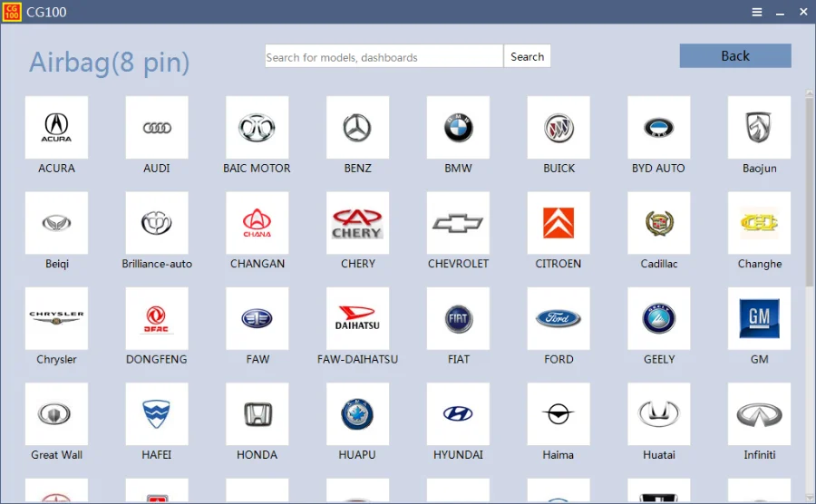Close the CG100 window
The image size is (816, 504).
point(803,12)
